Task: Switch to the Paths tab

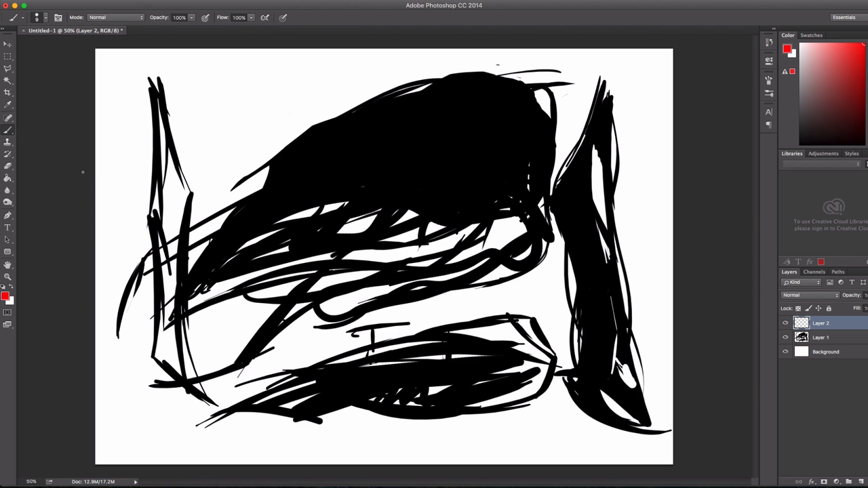Action: [838, 272]
